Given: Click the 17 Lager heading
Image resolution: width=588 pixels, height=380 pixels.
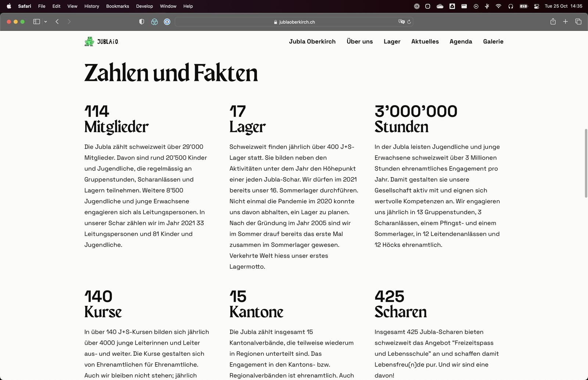Looking at the screenshot, I should [247, 119].
